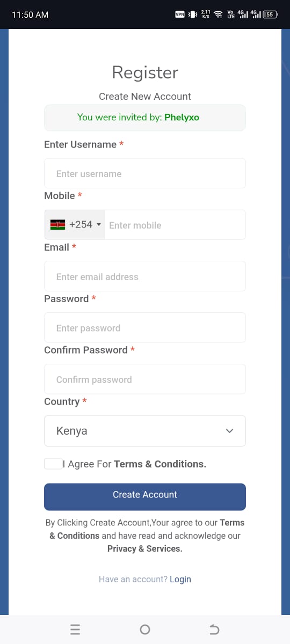Tap the vibrate mode status icon
This screenshot has height=644, width=290.
(192, 14)
